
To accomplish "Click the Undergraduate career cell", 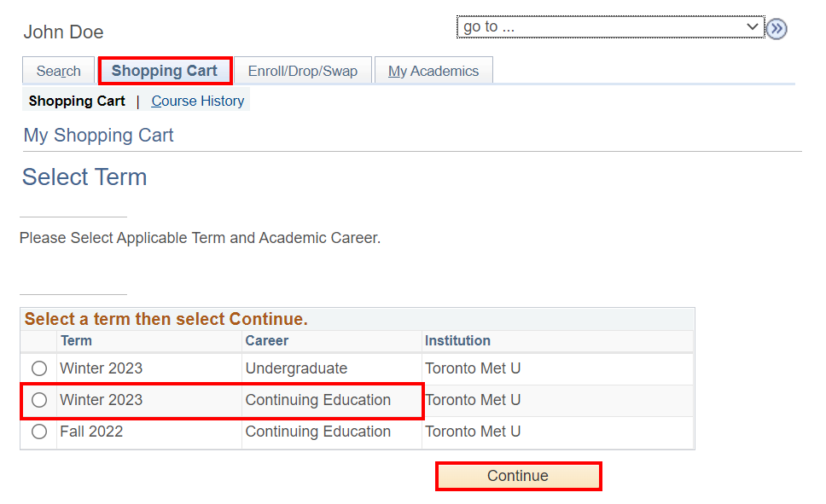I will click(296, 369).
